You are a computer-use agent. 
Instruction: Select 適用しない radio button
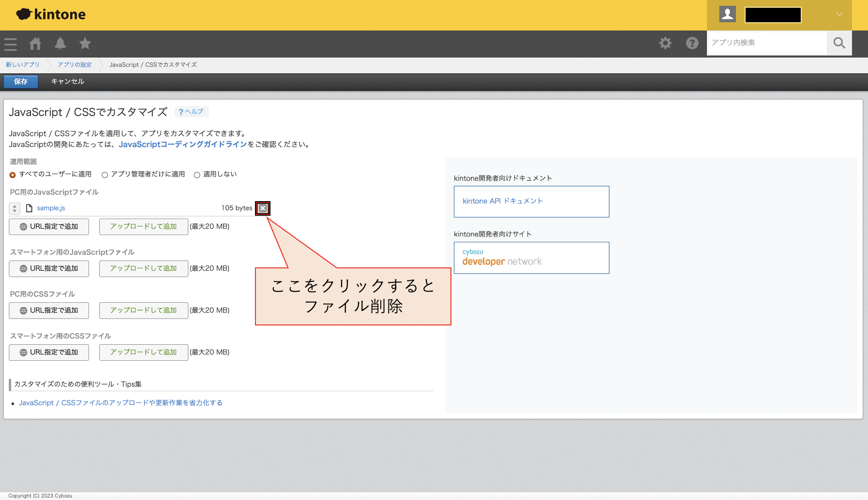197,175
